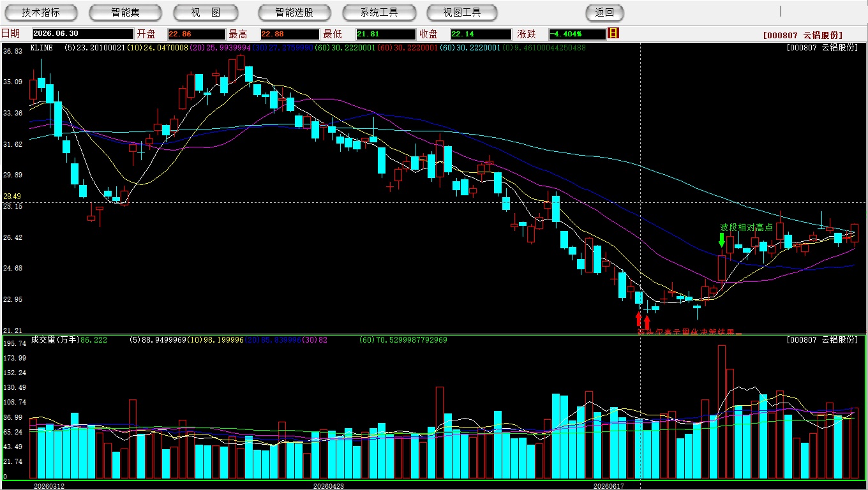Click the 涨跌 value -4.404%

tap(576, 34)
